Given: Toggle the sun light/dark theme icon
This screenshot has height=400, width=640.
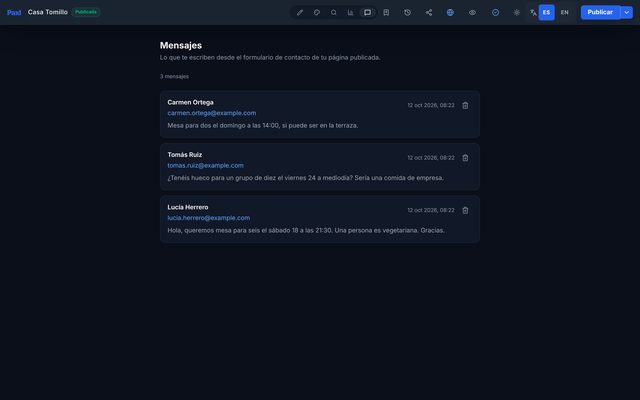Looking at the screenshot, I should click(516, 12).
